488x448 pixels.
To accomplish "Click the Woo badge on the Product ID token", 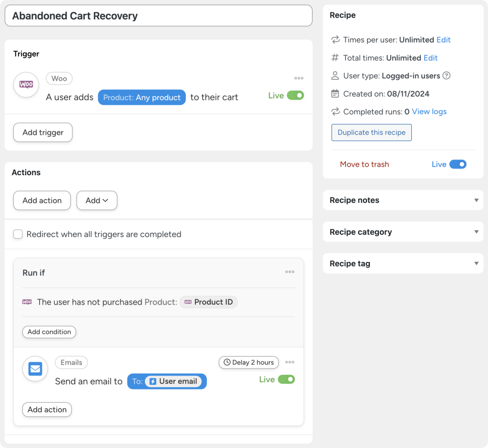I will point(188,301).
